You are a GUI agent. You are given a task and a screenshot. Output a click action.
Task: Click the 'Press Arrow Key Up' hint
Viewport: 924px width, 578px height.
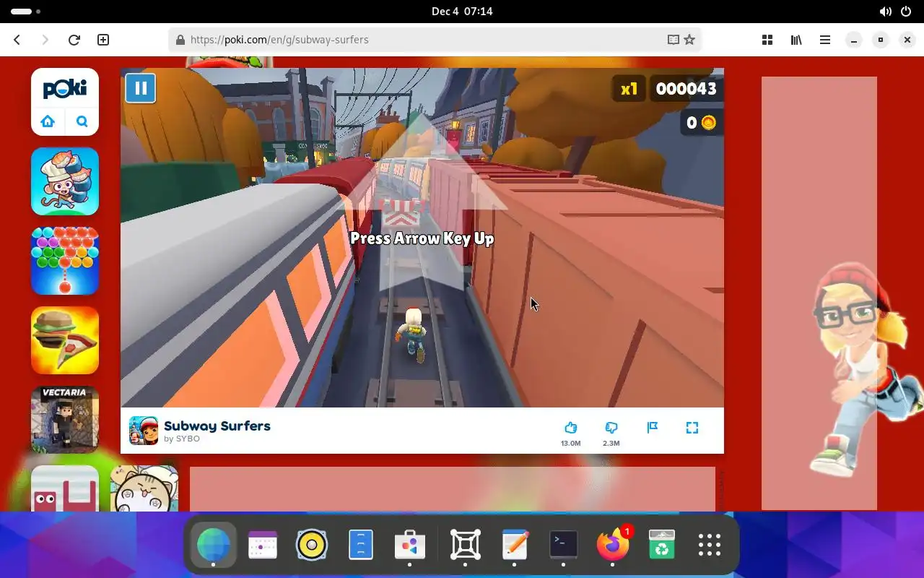[x=422, y=238]
